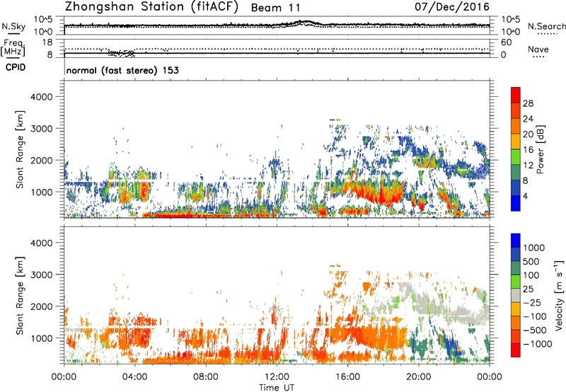Image resolution: width=566 pixels, height=392 pixels.
Task: Click the '16:00' time axis tick
Action: pyautogui.click(x=347, y=377)
